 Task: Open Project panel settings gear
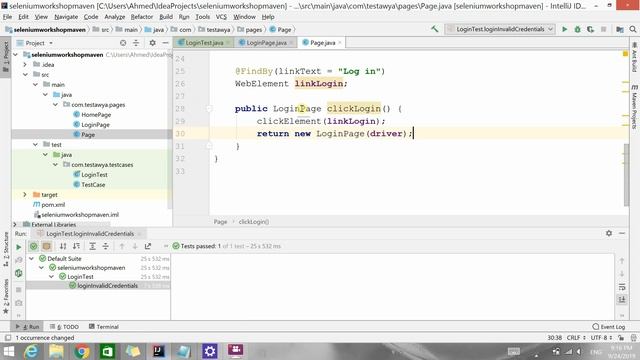coord(152,43)
